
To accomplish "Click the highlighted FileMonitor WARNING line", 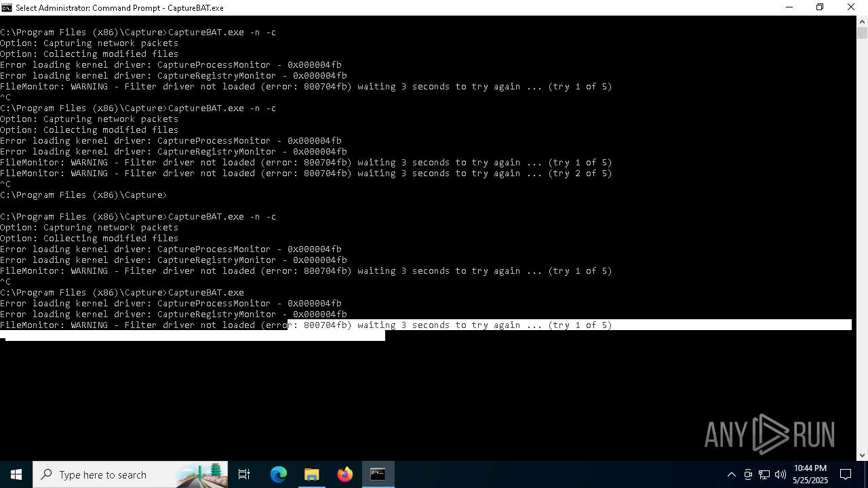I will pos(306,325).
